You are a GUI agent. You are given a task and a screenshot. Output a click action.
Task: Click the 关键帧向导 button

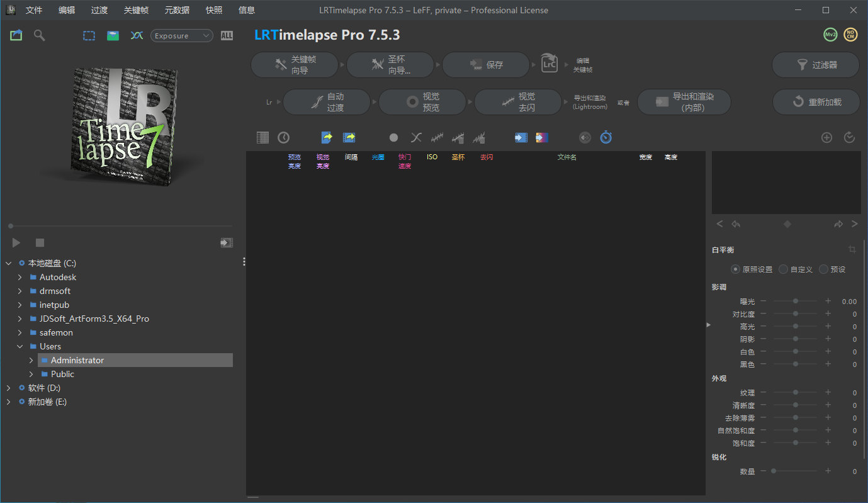pos(295,65)
